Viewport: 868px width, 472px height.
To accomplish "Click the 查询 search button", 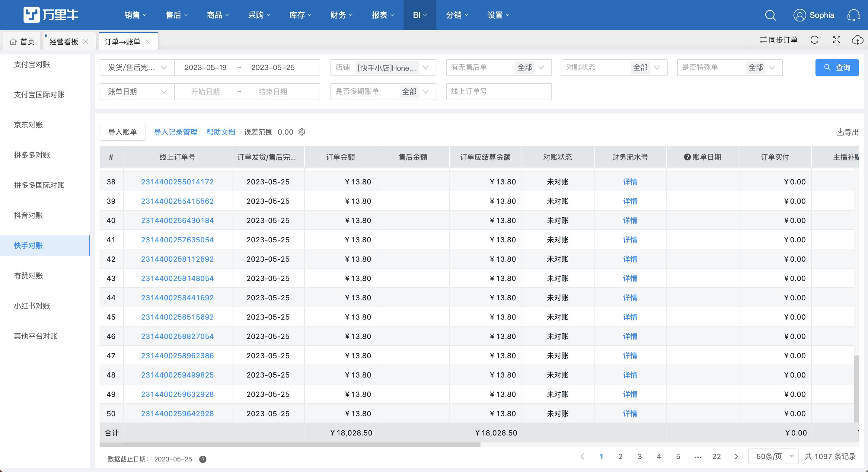I will click(837, 67).
